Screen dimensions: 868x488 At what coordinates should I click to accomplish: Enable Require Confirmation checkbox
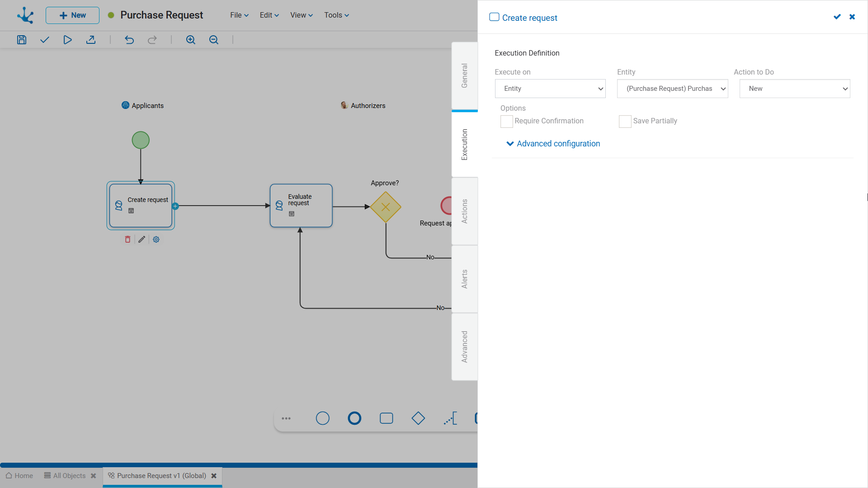click(x=506, y=121)
